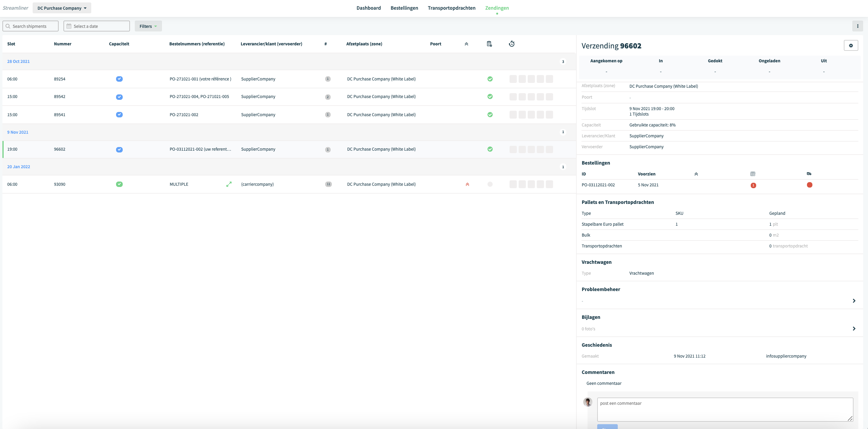Viewport: 868px width, 429px height.
Task: Toggle capacity checkmark for shipment 96602
Action: pos(119,149)
